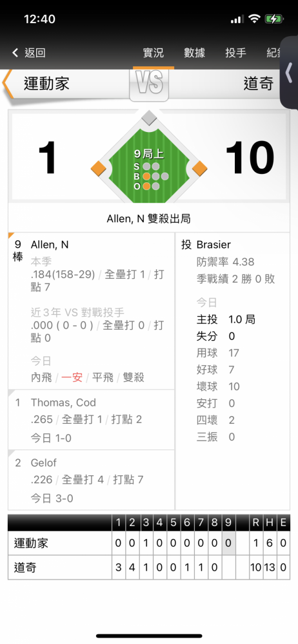This screenshot has height=644, width=298.
Task: Open the 投手 tab
Action: 235,53
